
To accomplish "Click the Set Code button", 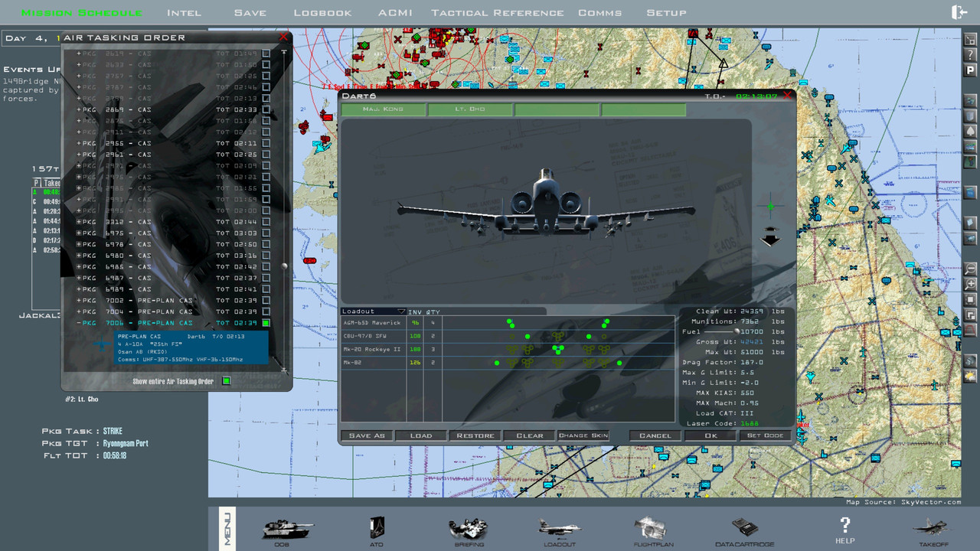I will [x=765, y=435].
